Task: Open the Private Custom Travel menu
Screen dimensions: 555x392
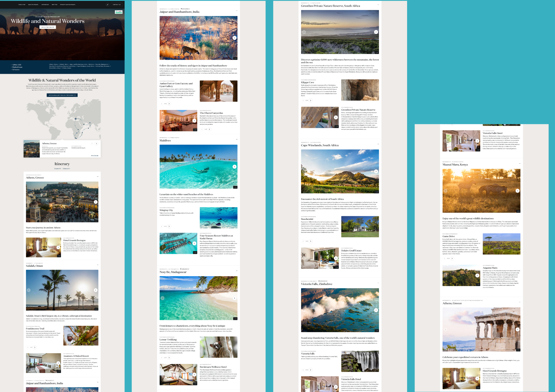Action: tap(68, 4)
